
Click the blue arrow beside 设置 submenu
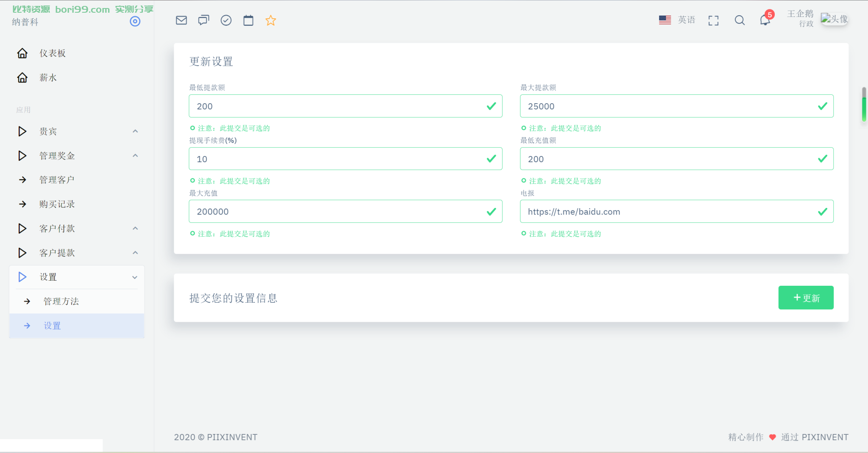pos(27,326)
